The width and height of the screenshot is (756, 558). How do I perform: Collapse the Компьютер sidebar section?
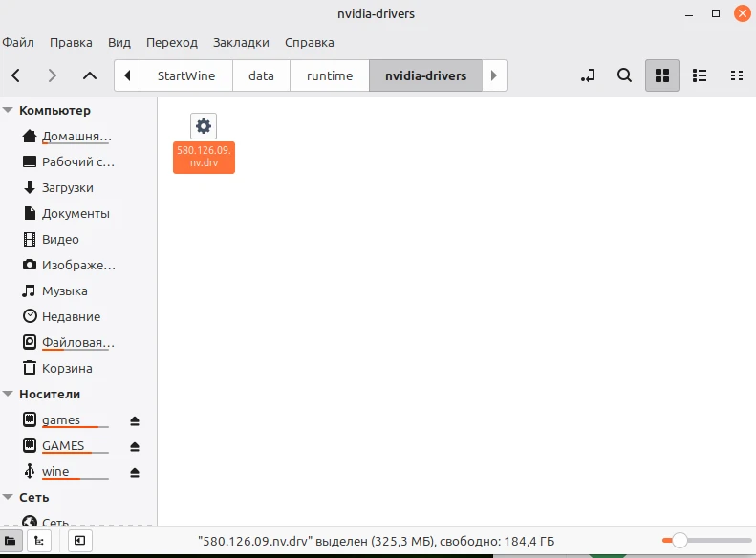(x=9, y=111)
